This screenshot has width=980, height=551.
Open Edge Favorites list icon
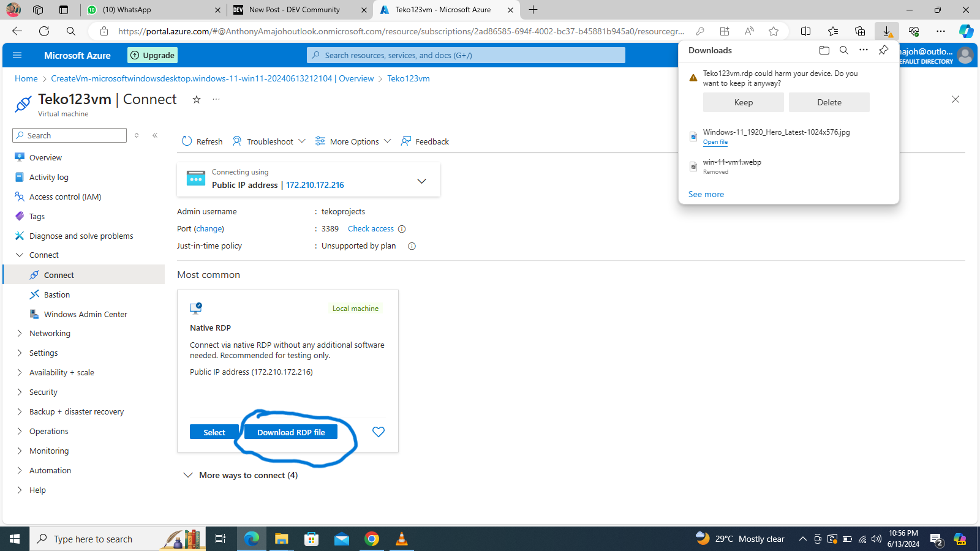833,31
